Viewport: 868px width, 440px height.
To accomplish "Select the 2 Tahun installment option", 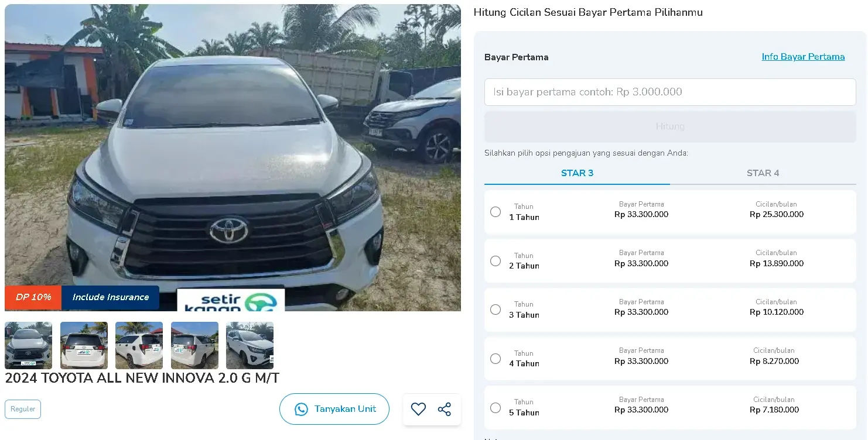I will [x=495, y=261].
